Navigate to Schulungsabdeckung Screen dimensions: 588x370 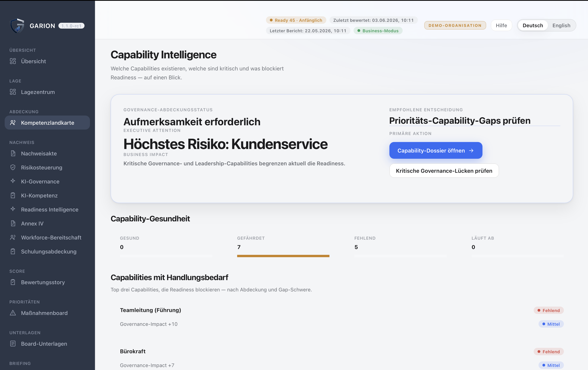[47, 252]
